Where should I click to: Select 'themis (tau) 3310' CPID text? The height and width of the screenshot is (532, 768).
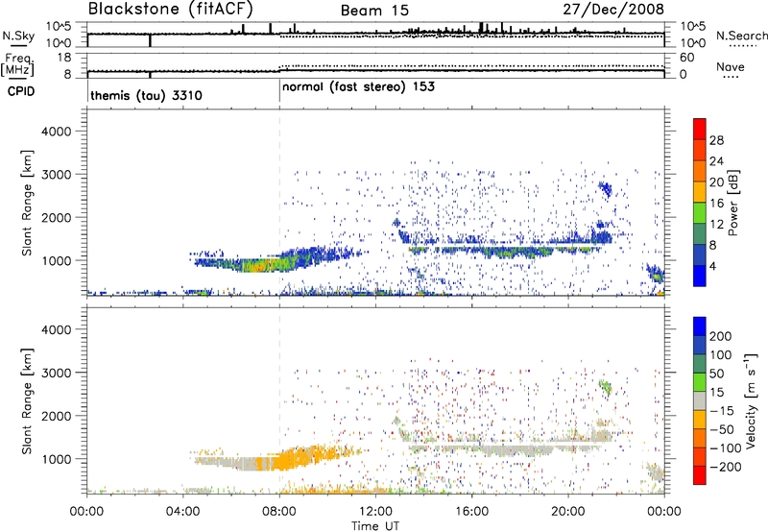point(147,95)
